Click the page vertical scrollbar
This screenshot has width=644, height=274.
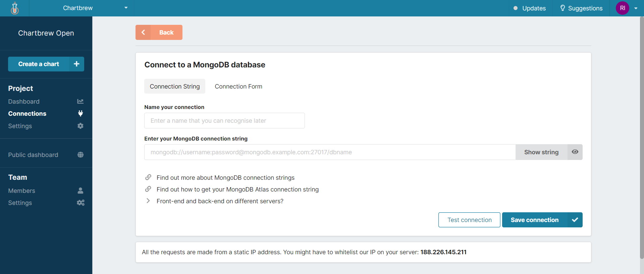pos(642,138)
